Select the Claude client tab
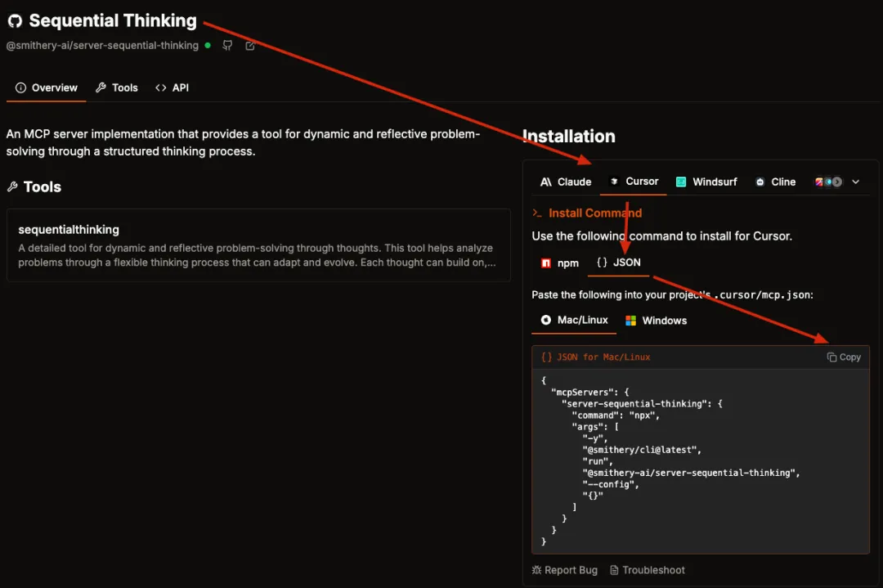 coord(566,182)
